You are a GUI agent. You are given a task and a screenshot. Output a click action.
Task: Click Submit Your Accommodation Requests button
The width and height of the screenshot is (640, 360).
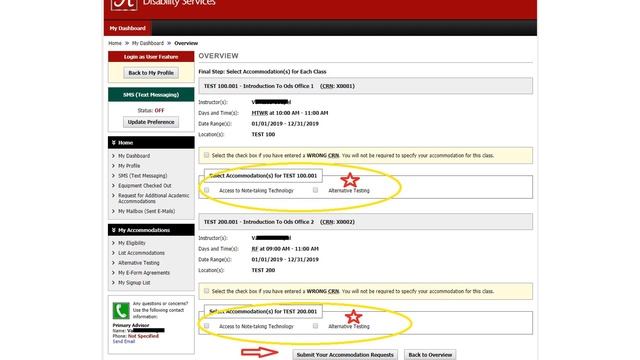click(x=345, y=355)
